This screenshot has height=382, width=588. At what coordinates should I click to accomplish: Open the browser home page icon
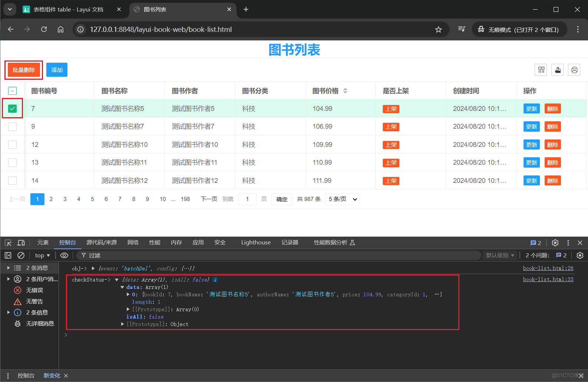60,29
